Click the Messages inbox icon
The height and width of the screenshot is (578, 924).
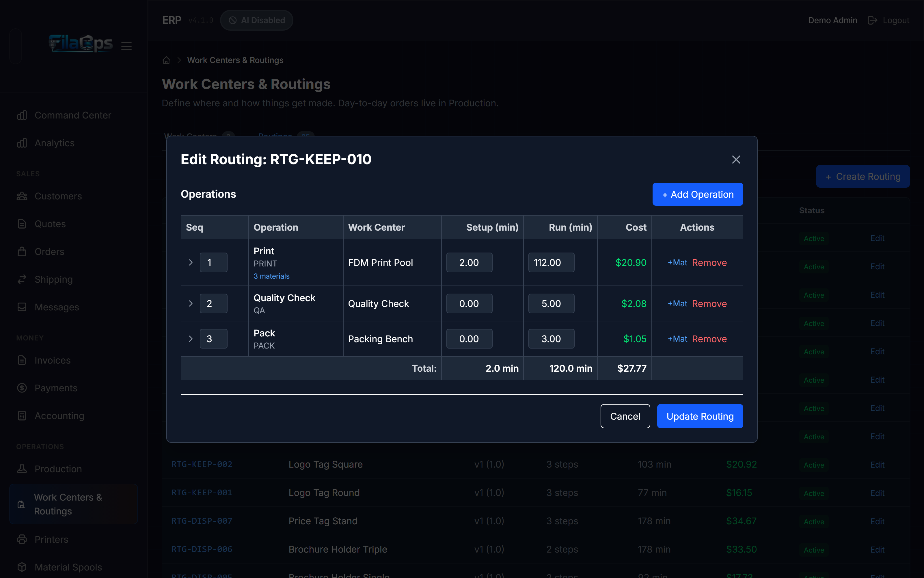pos(22,307)
